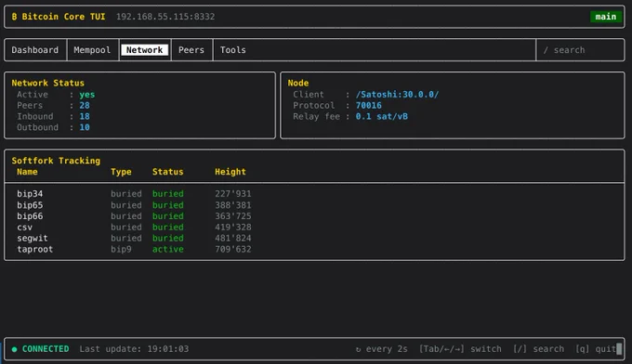Click taproot's active status
Image resolution: width=632 pixels, height=364 pixels.
(167, 249)
